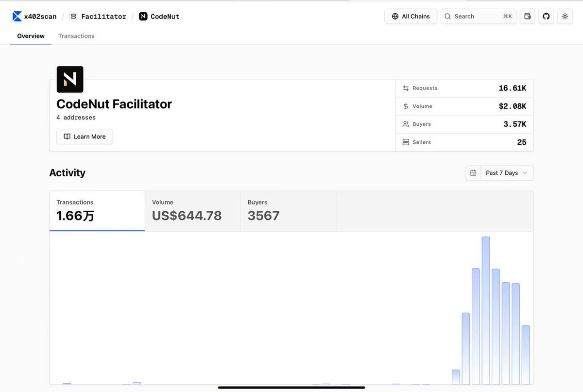Viewport: 583px width, 392px height.
Task: Click the '4 addresses' text
Action: click(76, 118)
